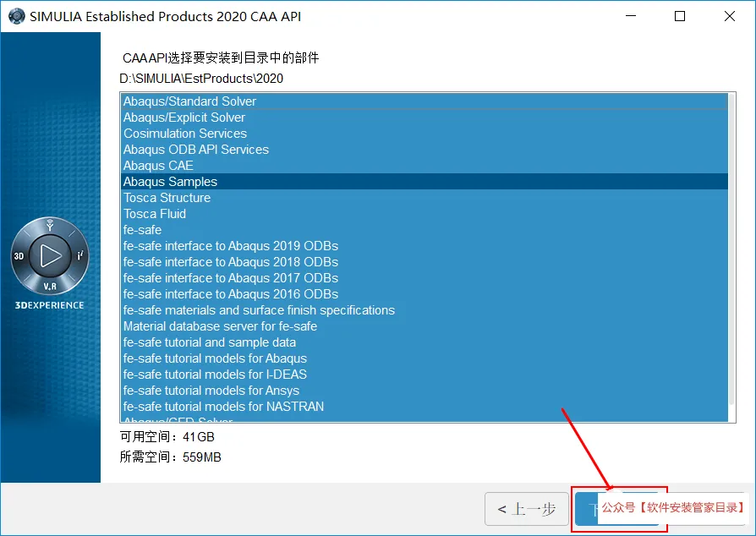The height and width of the screenshot is (536, 756).
Task: Minimize the installer window
Action: click(631, 16)
